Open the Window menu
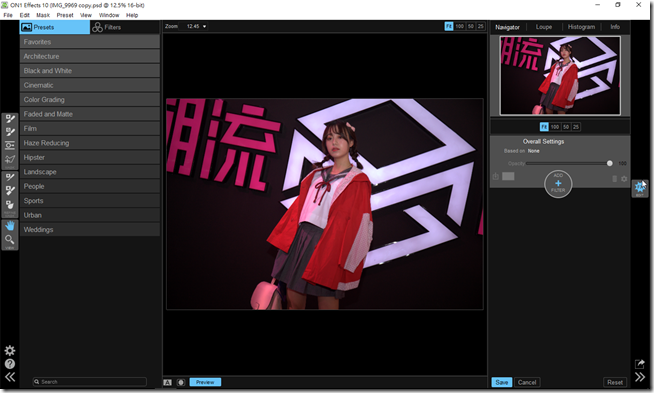The width and height of the screenshot is (654, 393). pos(109,15)
